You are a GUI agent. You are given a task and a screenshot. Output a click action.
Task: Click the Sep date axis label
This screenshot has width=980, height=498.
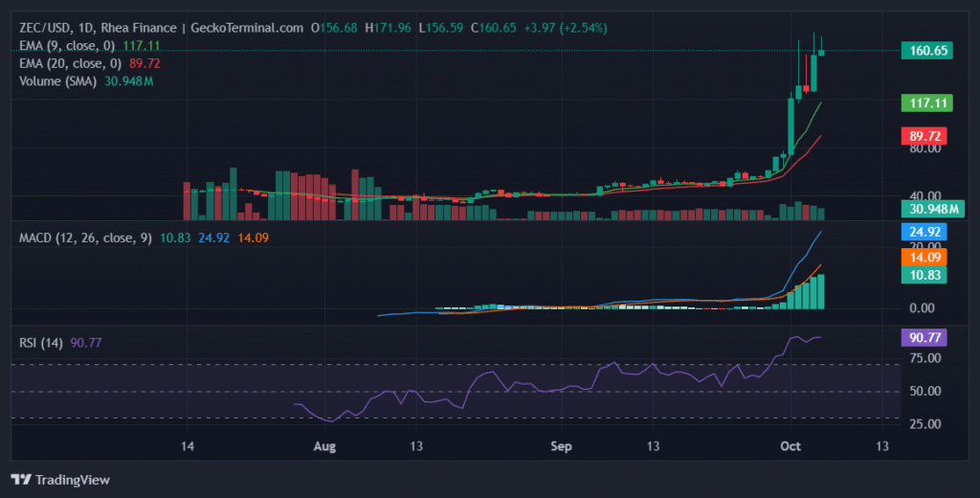561,446
